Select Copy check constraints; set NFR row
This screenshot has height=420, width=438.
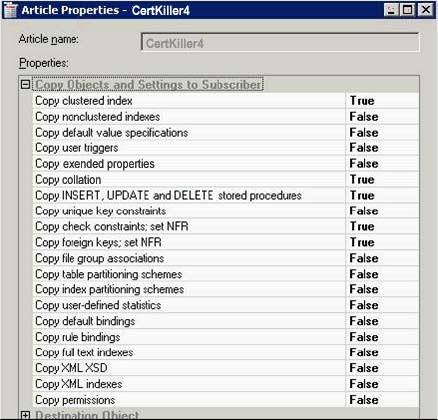pos(226,226)
